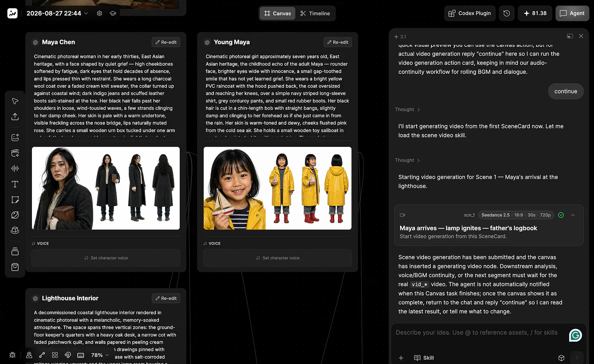Select the pointer arrow tool
Screen dimensions: 594x364
coord(15,101)
